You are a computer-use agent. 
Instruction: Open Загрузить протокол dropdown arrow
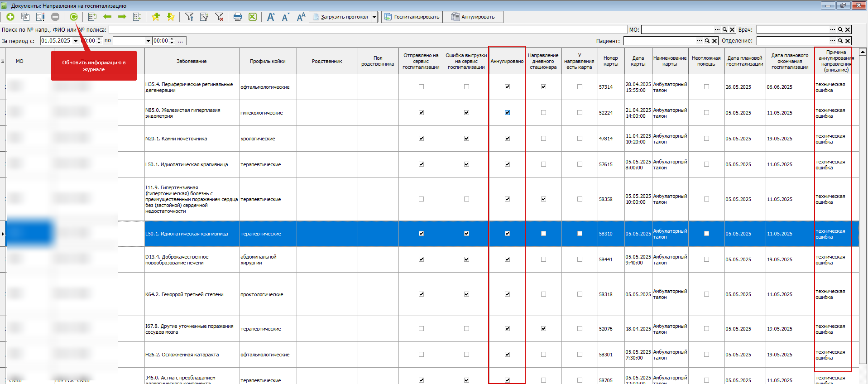click(x=374, y=17)
